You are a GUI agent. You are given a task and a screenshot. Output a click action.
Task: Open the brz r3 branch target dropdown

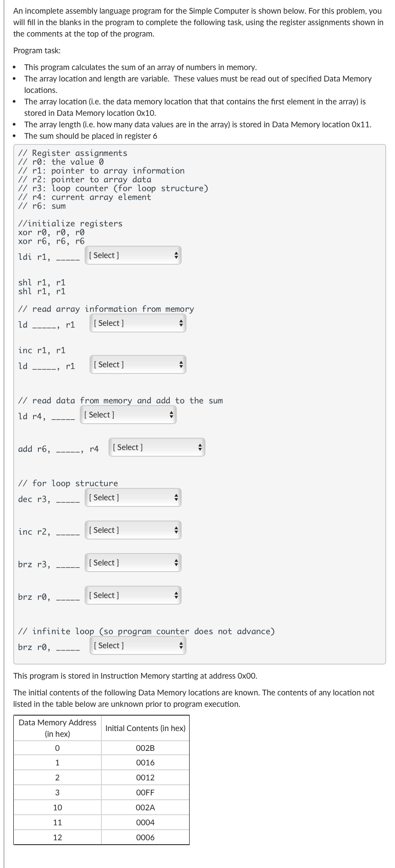132,562
